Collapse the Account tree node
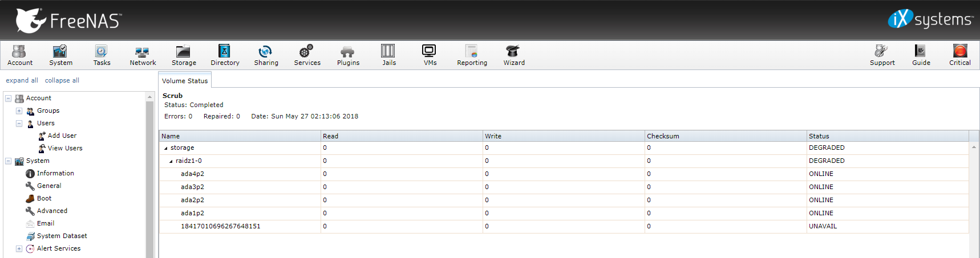Image resolution: width=980 pixels, height=258 pixels. (x=9, y=99)
